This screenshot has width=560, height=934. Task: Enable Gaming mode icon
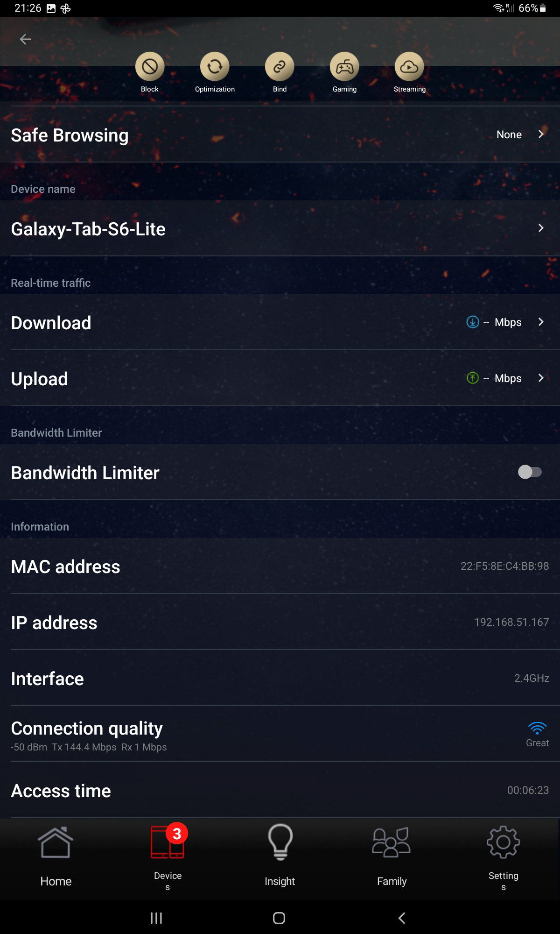click(x=344, y=67)
